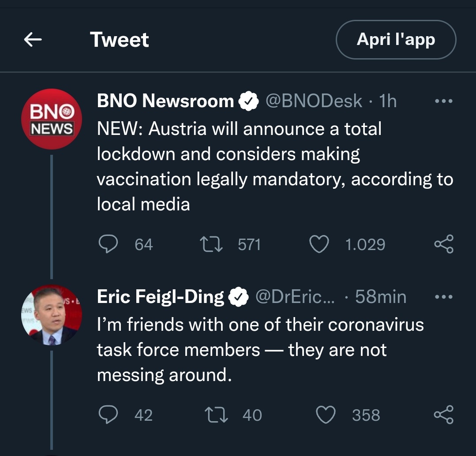The image size is (476, 456).
Task: Like Eric Feigl-Ding's reply
Action: pos(326,415)
